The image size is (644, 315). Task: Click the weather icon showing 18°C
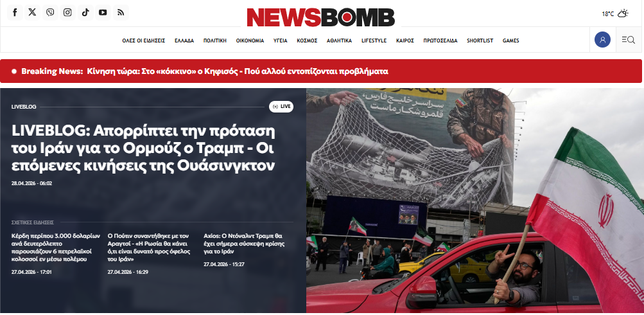point(623,14)
